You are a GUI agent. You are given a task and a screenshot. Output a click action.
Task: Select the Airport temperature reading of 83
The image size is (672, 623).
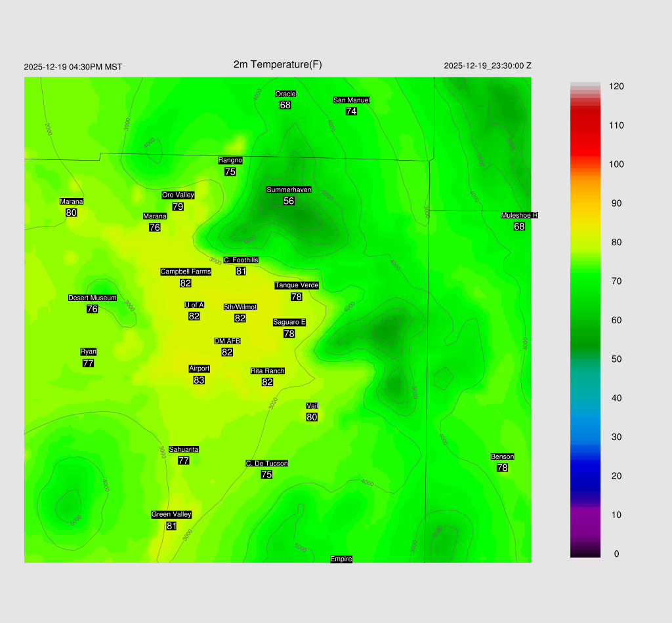tap(199, 380)
